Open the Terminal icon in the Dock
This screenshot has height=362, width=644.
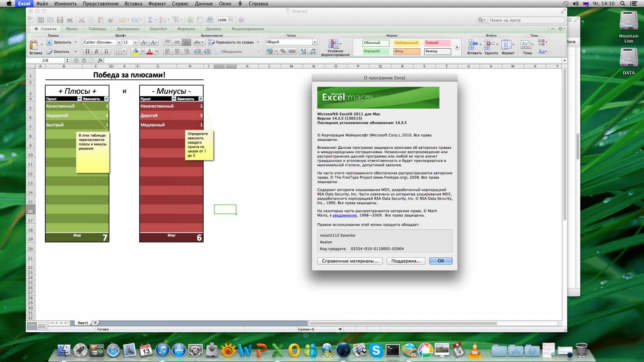(x=392, y=350)
